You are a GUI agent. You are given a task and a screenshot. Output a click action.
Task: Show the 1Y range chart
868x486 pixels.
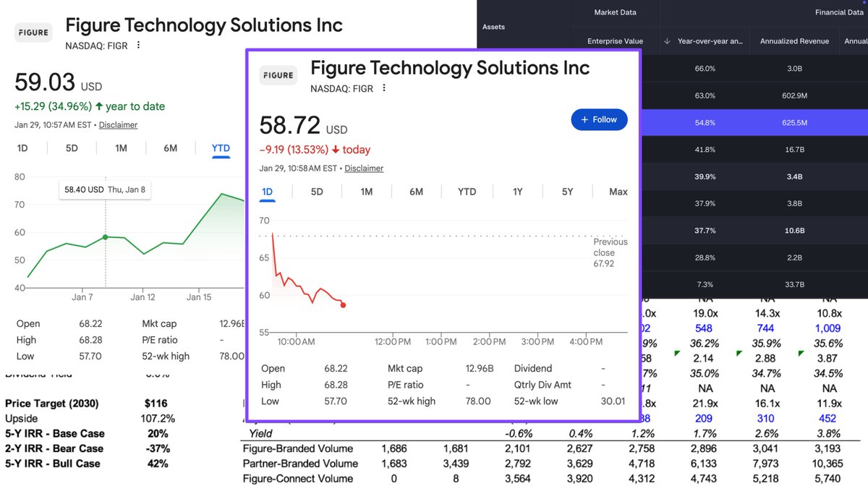517,192
